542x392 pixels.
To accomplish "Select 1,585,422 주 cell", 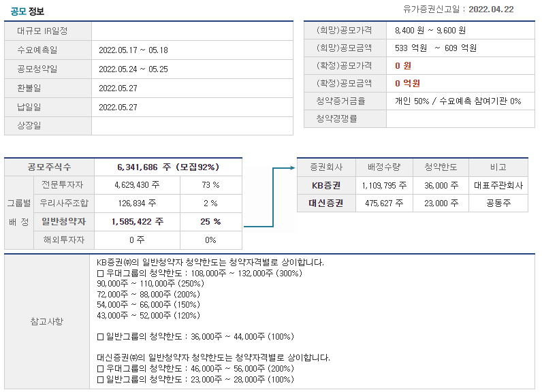I will [138, 222].
